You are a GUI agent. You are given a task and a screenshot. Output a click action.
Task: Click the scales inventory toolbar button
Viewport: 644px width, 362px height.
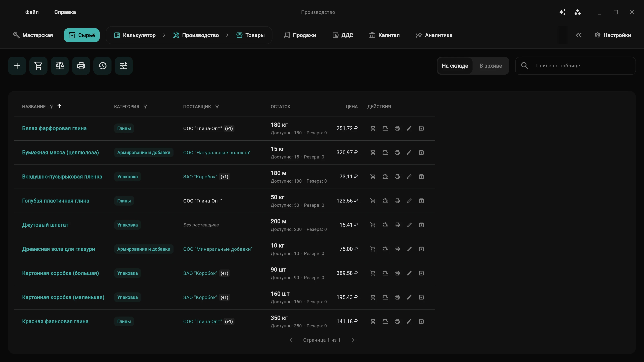[60, 66]
